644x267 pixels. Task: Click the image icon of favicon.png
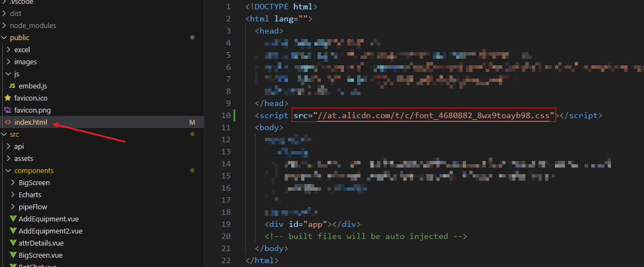click(x=8, y=110)
